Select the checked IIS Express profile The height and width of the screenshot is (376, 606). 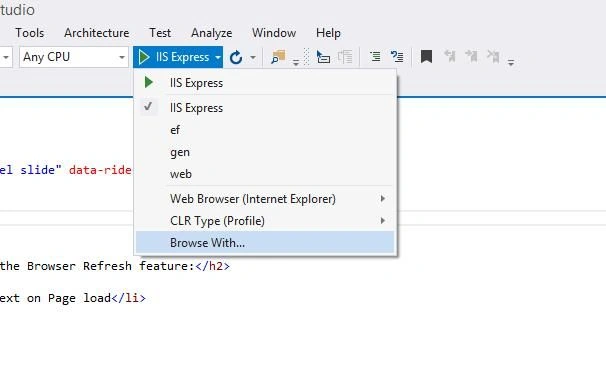[265, 108]
